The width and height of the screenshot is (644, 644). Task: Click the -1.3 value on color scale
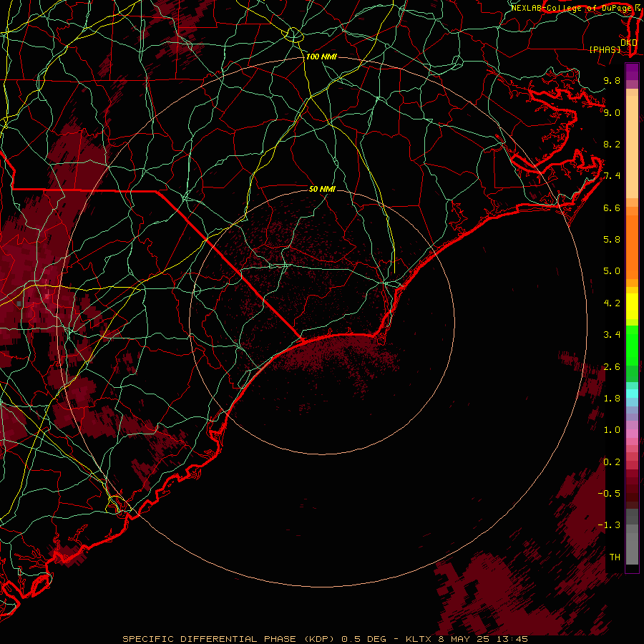click(609, 525)
